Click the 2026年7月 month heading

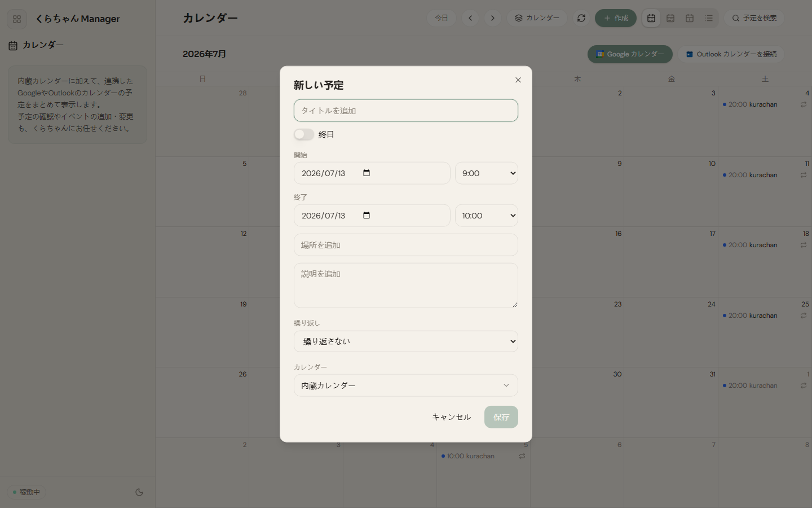pyautogui.click(x=204, y=54)
